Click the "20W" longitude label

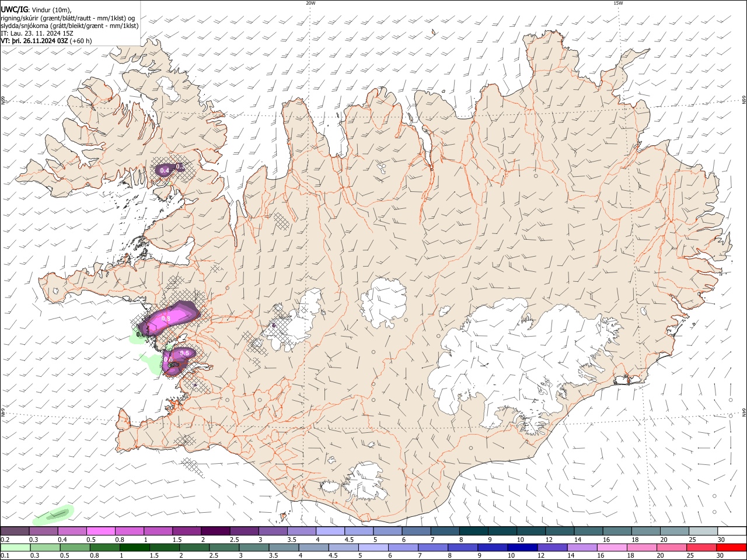pos(310,3)
